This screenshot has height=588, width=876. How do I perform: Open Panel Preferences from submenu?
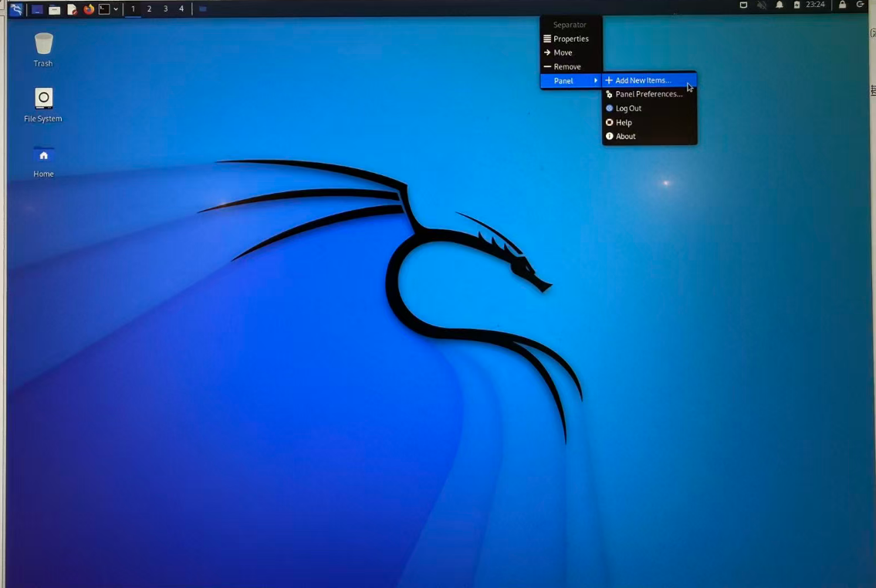(649, 94)
